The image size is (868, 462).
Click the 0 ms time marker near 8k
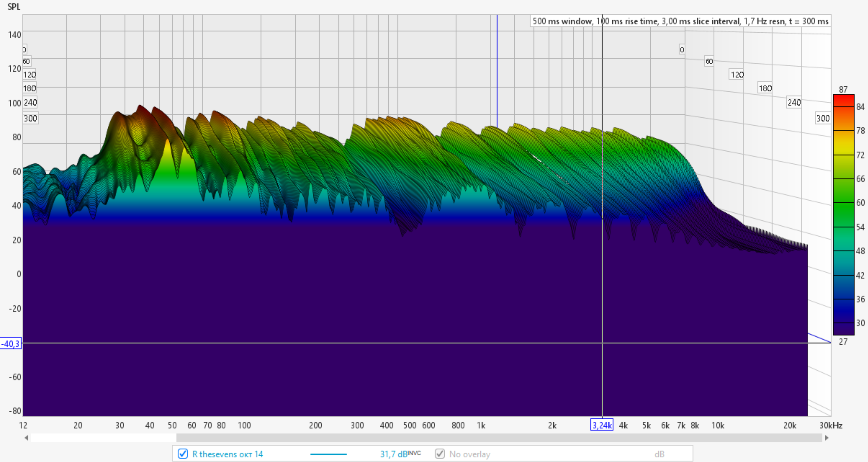682,50
